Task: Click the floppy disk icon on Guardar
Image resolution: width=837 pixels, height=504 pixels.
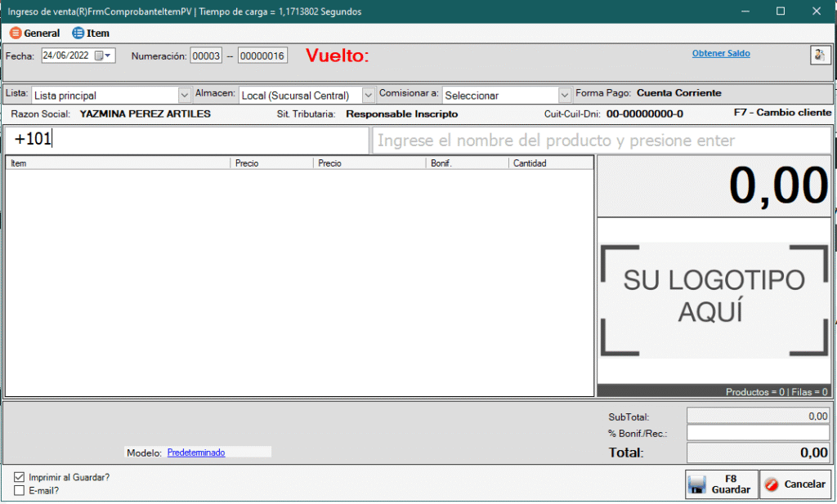Action: point(697,484)
